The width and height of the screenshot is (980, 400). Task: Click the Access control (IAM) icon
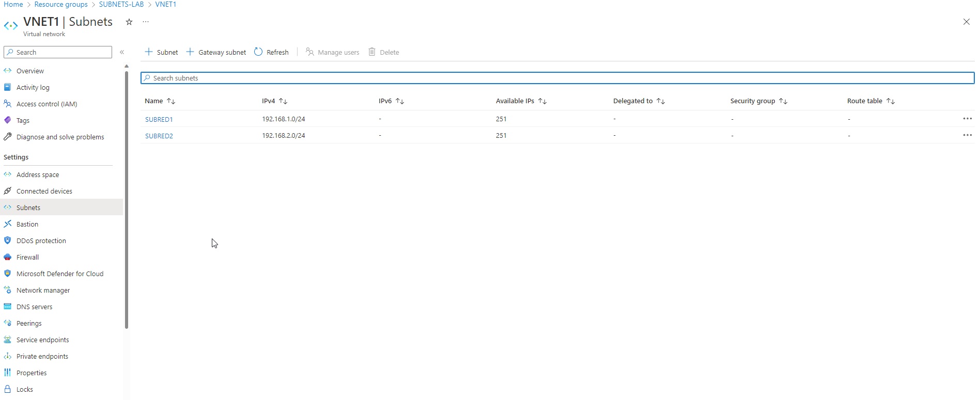coord(8,104)
